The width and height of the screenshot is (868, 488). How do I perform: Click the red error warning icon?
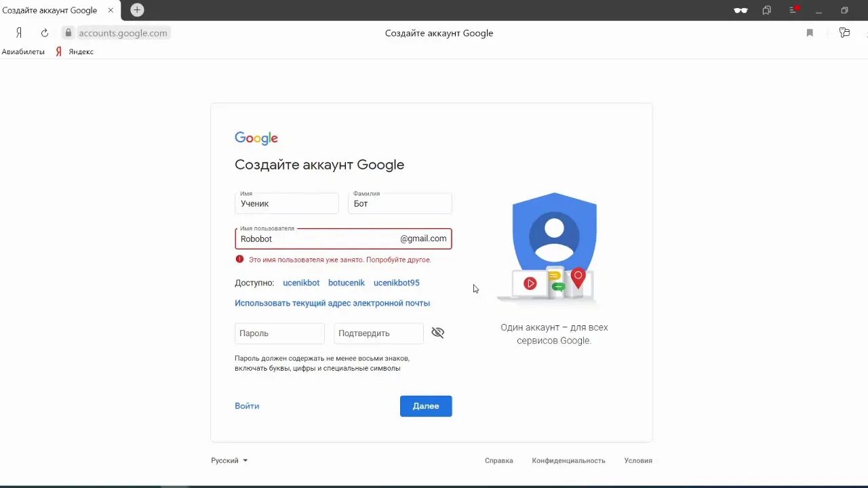[239, 260]
